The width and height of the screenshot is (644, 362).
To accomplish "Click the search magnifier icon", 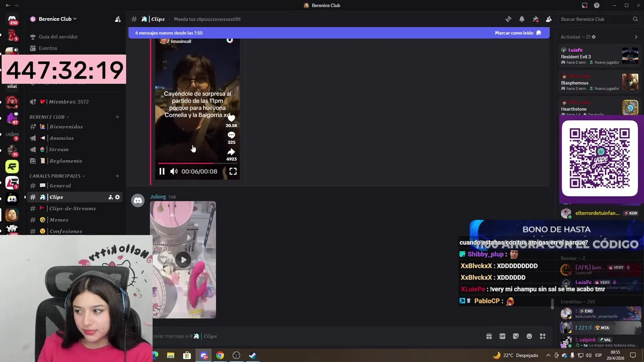I will 635,19.
